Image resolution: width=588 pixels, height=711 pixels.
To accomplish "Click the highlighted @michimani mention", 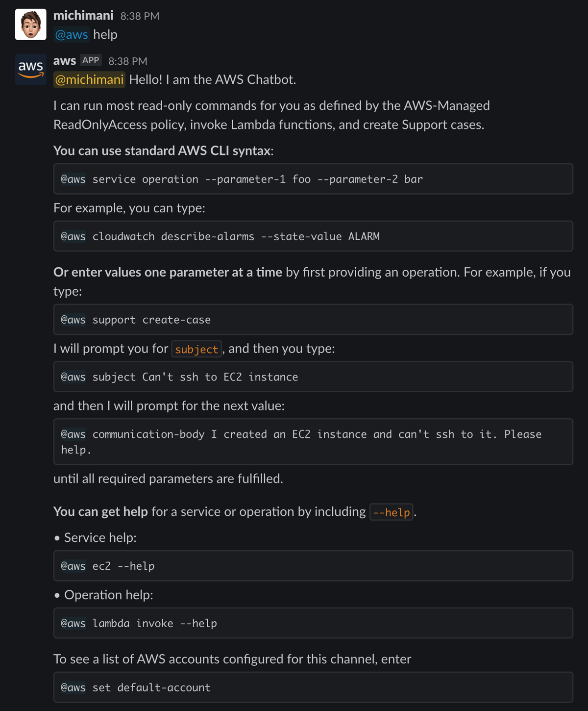I will 89,79.
